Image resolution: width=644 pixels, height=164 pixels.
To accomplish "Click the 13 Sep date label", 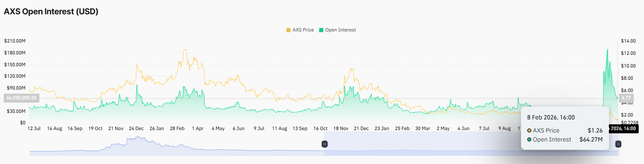I will [300, 128].
